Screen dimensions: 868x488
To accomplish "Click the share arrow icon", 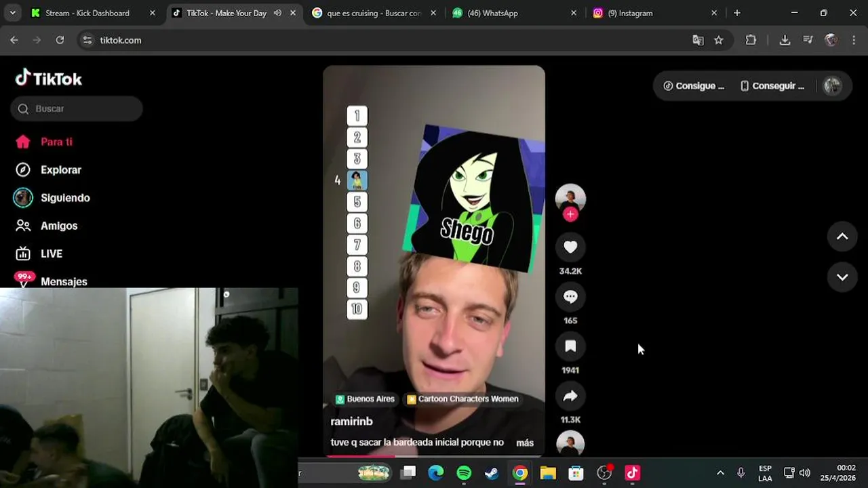I will tap(570, 396).
